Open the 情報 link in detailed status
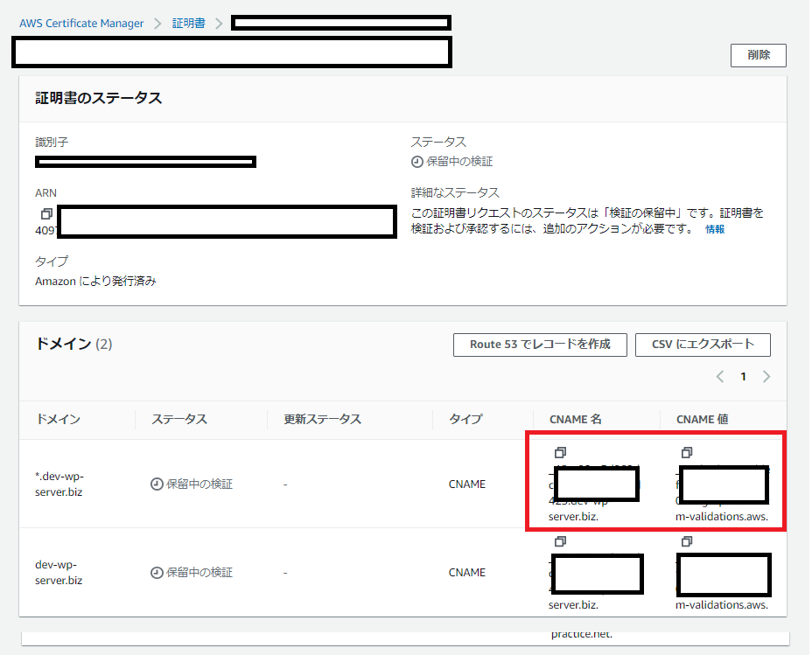The image size is (812, 655). click(715, 229)
